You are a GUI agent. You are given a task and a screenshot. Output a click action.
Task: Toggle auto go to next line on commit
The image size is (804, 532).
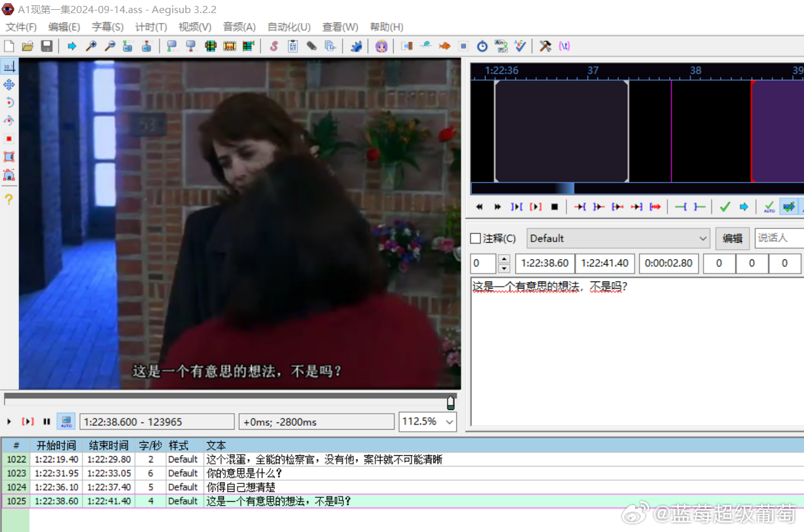point(788,207)
